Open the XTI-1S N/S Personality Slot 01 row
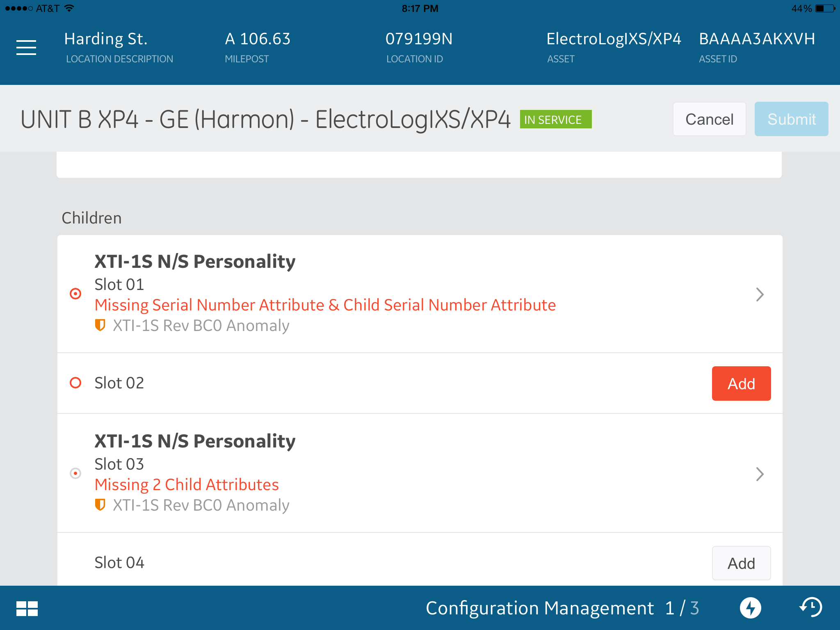The image size is (840, 630). tap(420, 294)
